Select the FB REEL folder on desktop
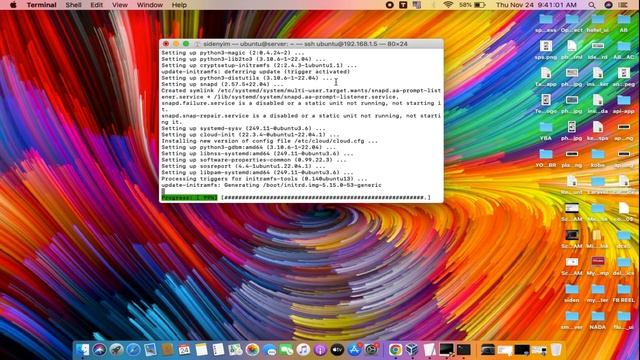The height and width of the screenshot is (360, 640). pos(623,293)
